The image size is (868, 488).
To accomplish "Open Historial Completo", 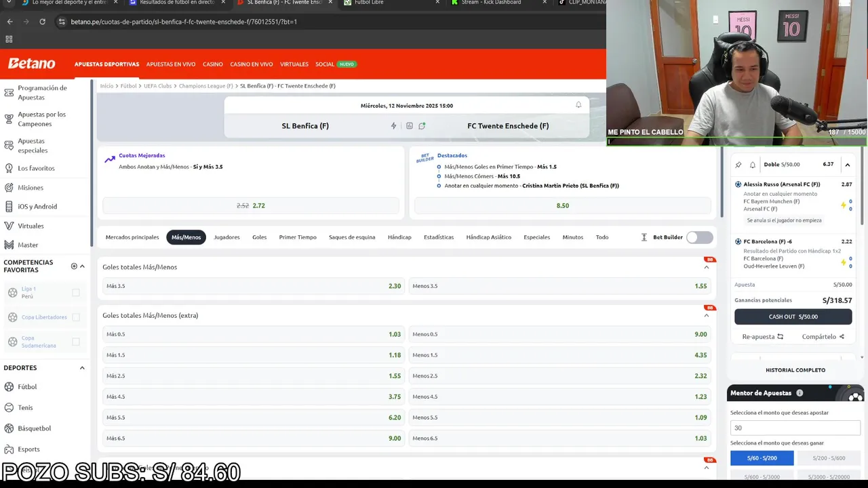I will [x=795, y=370].
